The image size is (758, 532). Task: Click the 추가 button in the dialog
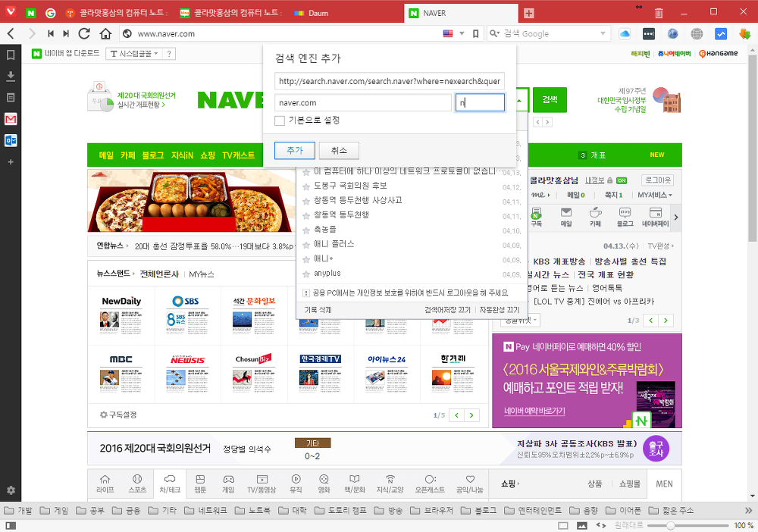click(295, 151)
